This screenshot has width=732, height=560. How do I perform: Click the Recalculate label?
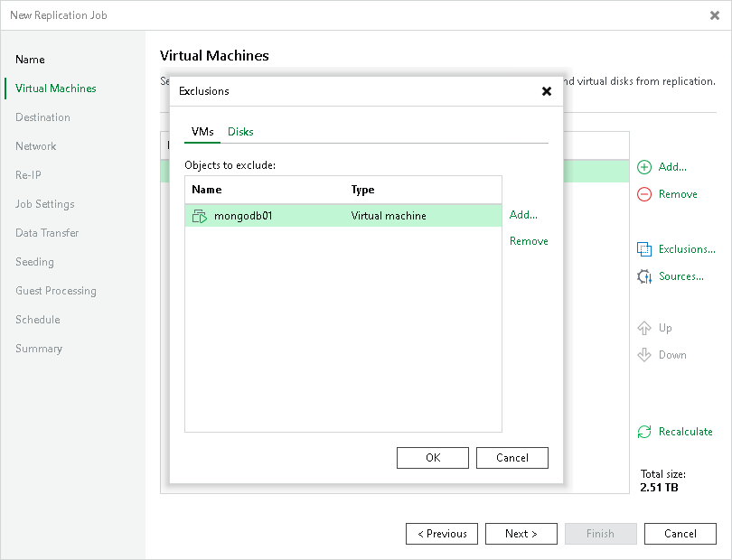(x=685, y=432)
